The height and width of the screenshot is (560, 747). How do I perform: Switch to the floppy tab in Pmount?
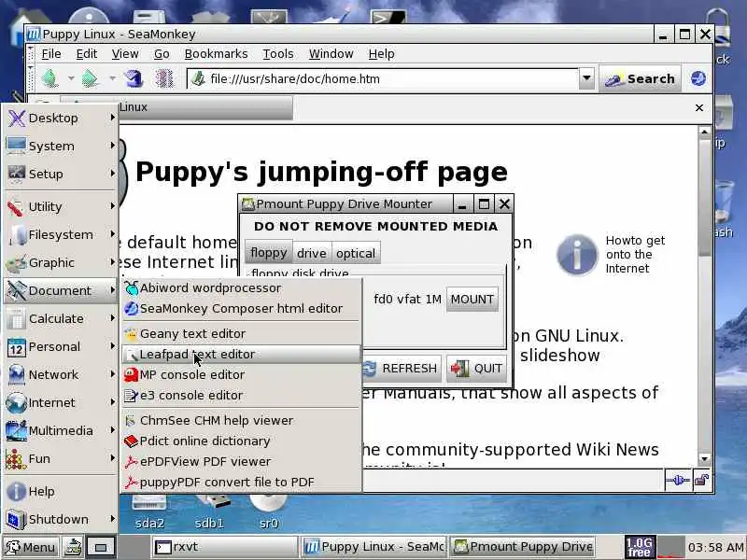pos(268,253)
